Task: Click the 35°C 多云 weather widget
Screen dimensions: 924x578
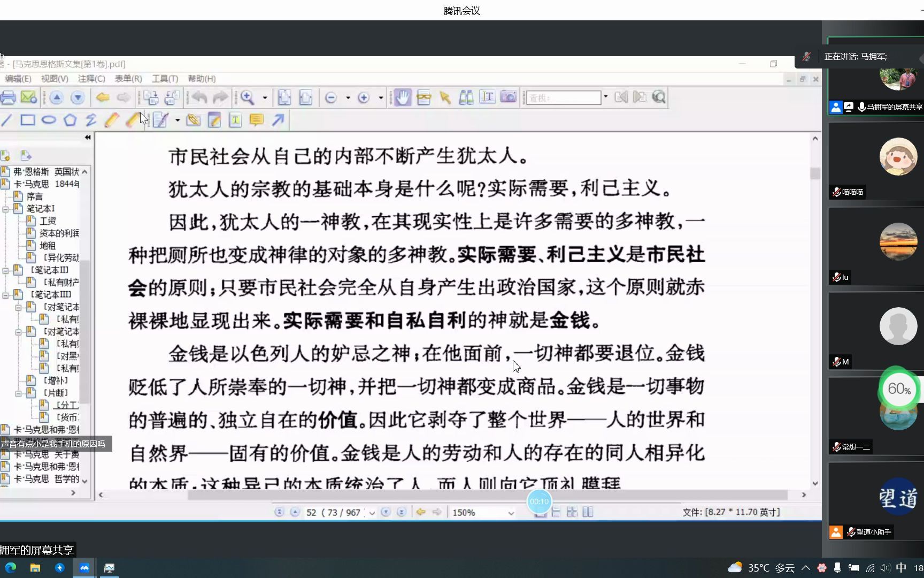Action: click(761, 568)
